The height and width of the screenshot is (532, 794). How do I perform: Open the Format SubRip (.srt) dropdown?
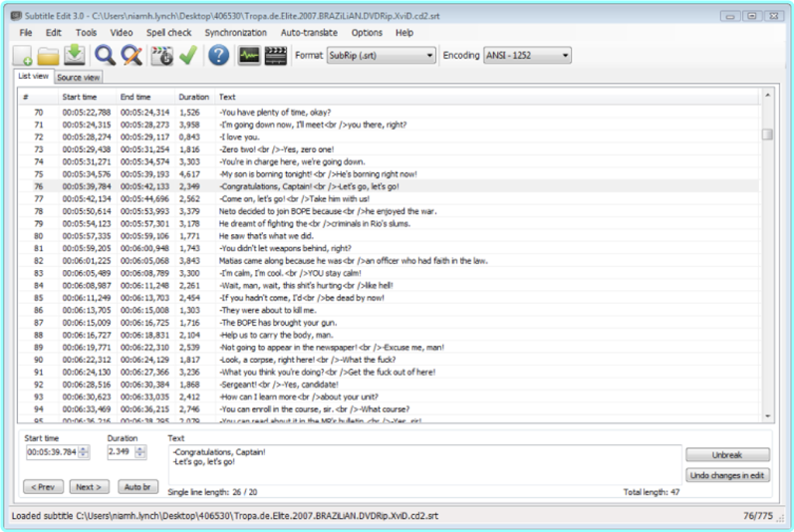[x=381, y=55]
